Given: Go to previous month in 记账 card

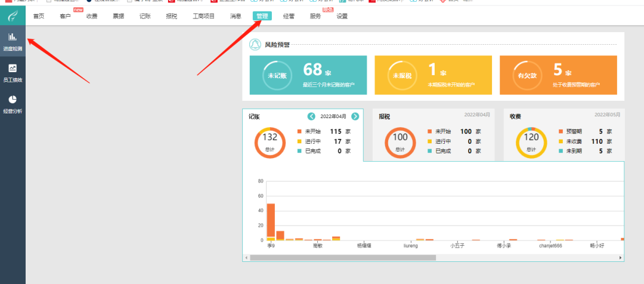Looking at the screenshot, I should [311, 116].
